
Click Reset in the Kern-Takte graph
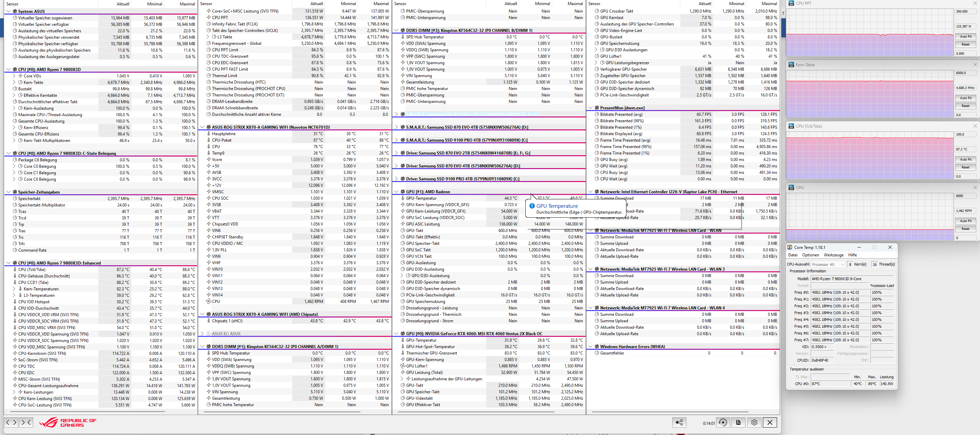965,106
